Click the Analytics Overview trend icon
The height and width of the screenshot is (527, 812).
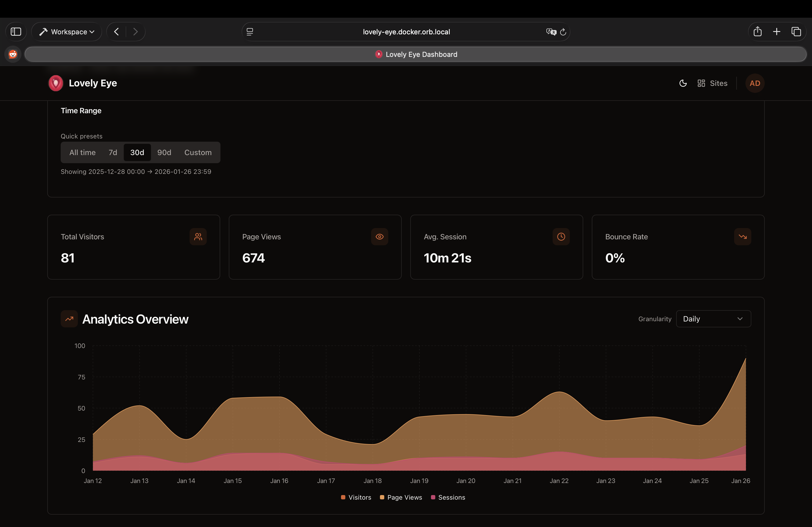click(69, 319)
